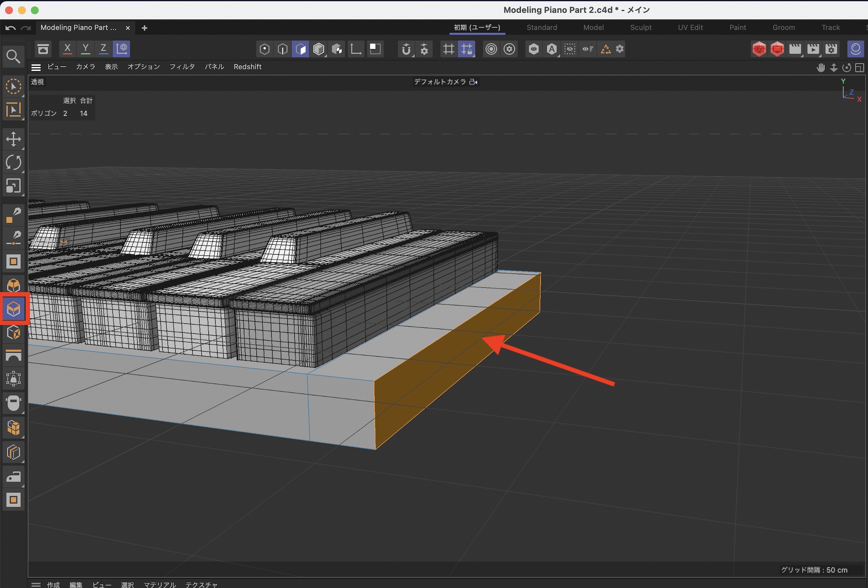This screenshot has width=868, height=588.
Task: Enable snap magnet toggle
Action: pos(406,49)
